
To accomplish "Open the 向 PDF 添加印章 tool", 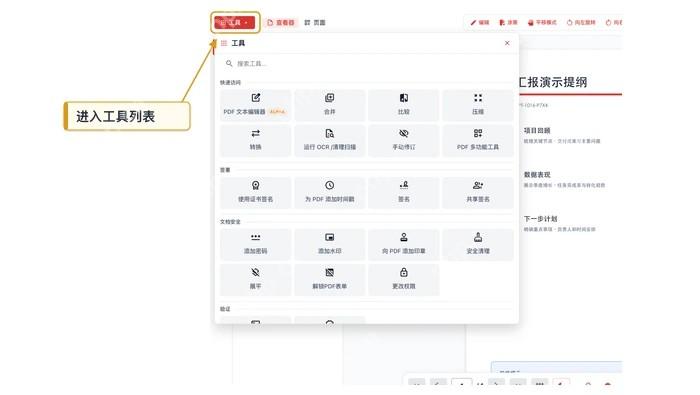I will (404, 244).
